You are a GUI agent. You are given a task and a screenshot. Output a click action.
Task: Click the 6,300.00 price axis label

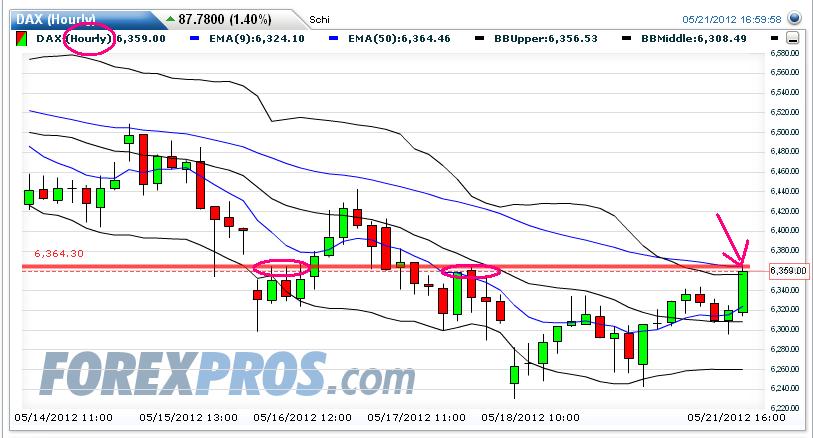click(784, 329)
